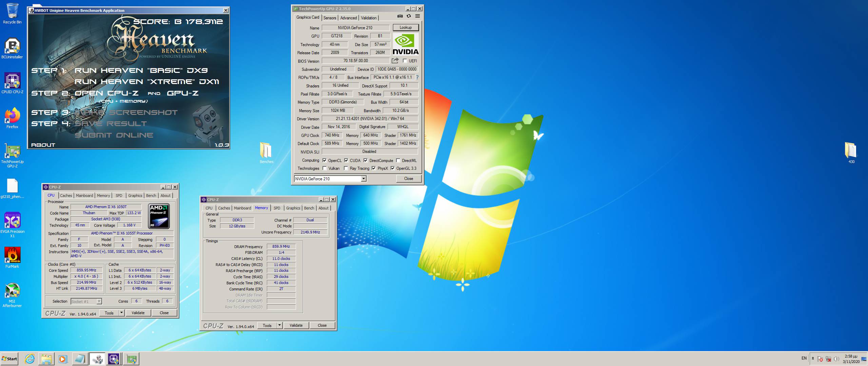Open the CPUID CPU-Z desktop shortcut
The width and height of the screenshot is (868, 366).
coord(12,83)
